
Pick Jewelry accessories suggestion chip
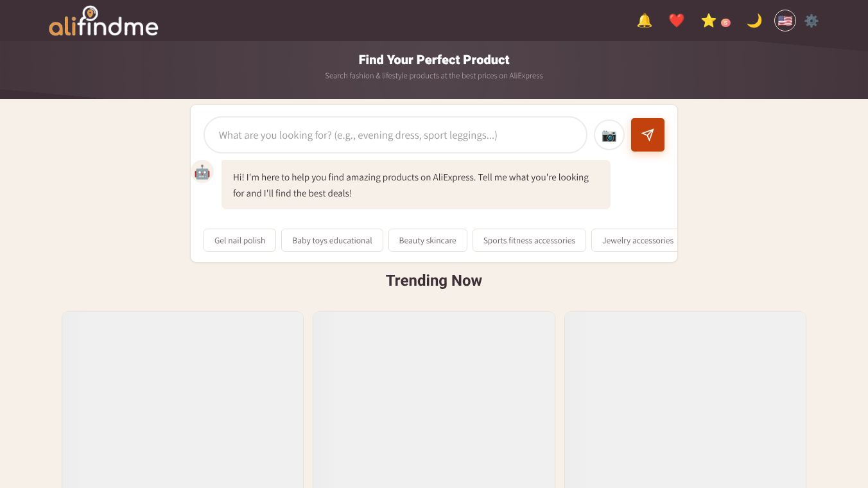coord(634,240)
